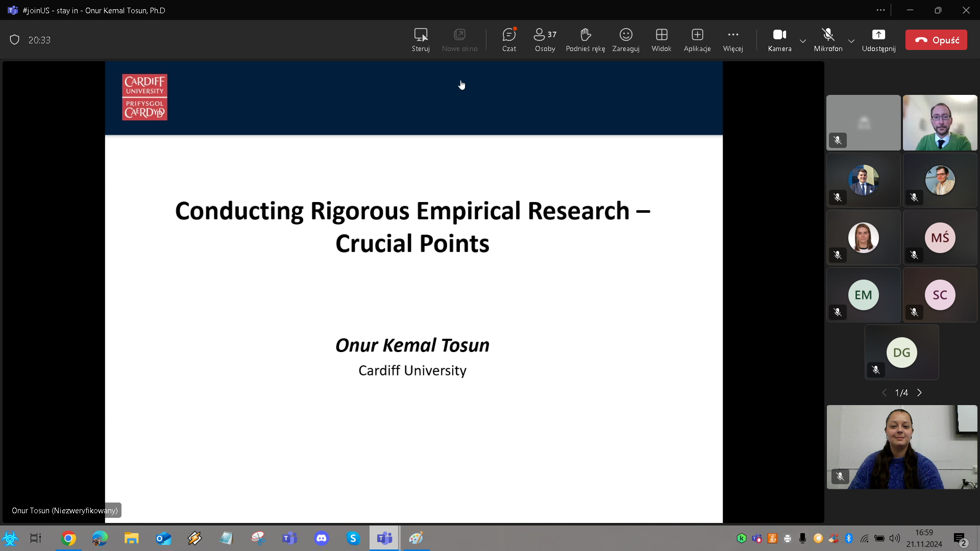This screenshot has height=551, width=980.
Task: Raise hand with Podnieś rękę
Action: click(x=585, y=40)
